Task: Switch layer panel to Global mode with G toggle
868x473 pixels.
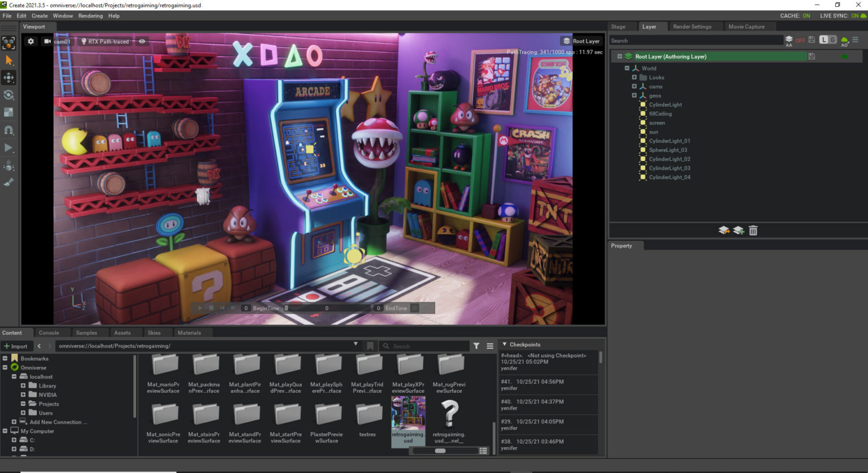Action: (832, 40)
